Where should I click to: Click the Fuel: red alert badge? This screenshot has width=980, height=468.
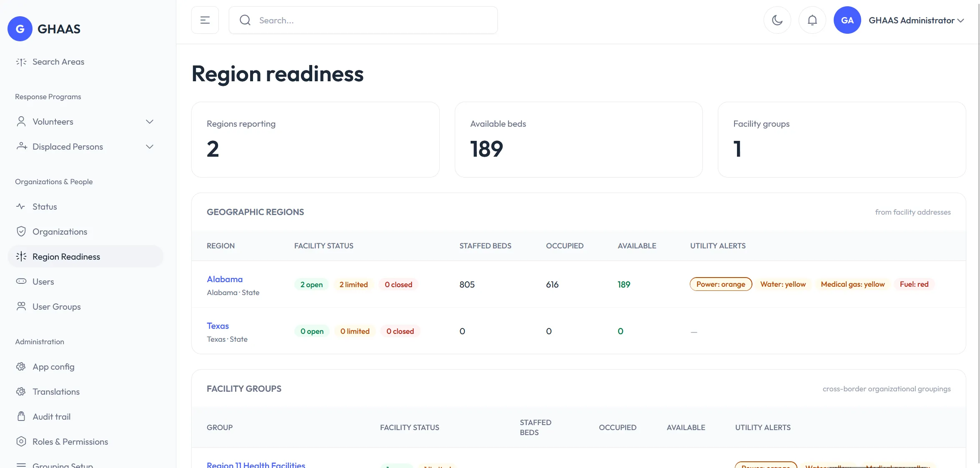coord(914,284)
